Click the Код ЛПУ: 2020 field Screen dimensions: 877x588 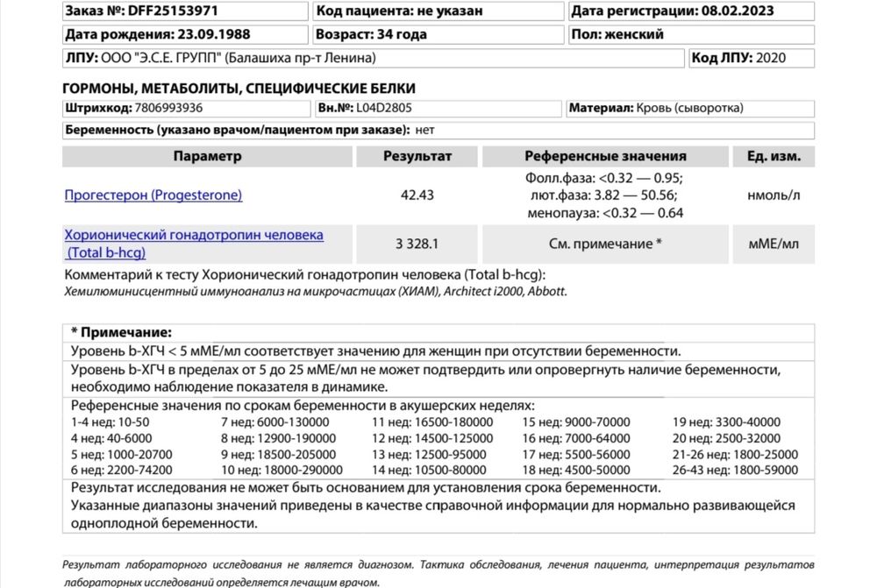point(752,58)
